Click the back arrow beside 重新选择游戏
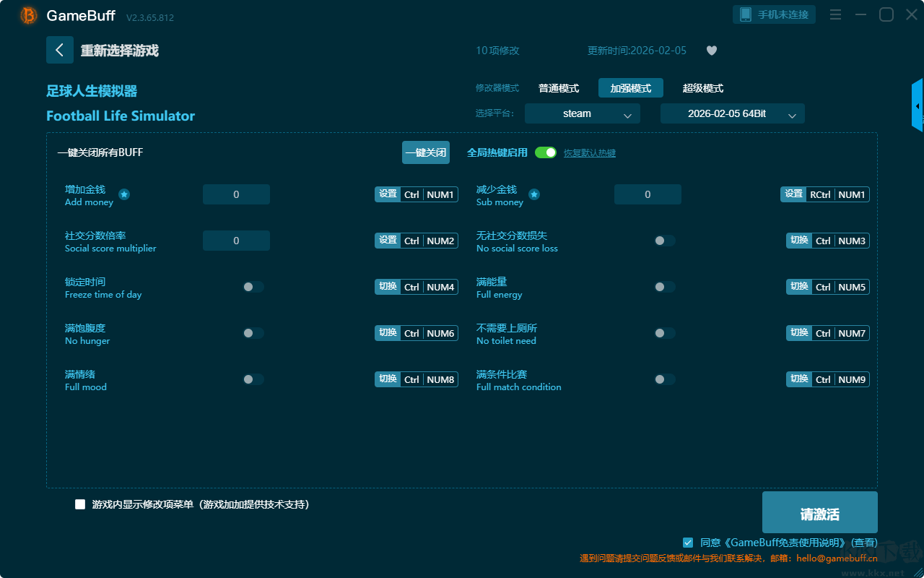Screen dimensions: 924x578 pos(60,50)
